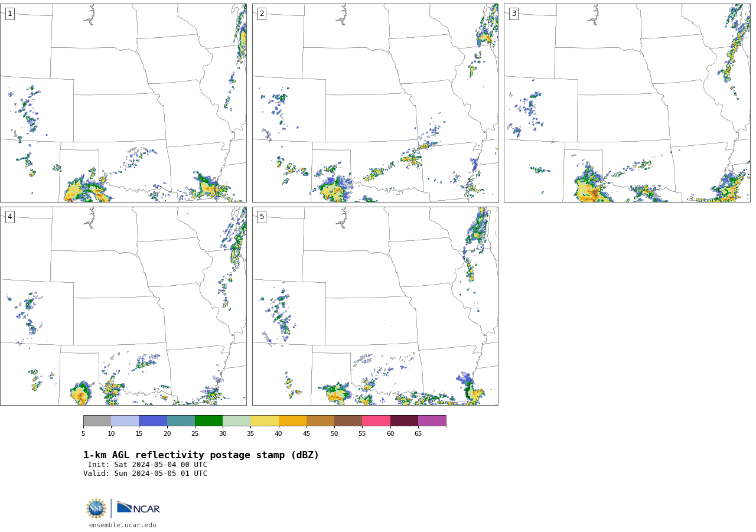Screen dimensions: 756x532
Task: Click the colorbar tick label 35
Action: pyautogui.click(x=250, y=434)
